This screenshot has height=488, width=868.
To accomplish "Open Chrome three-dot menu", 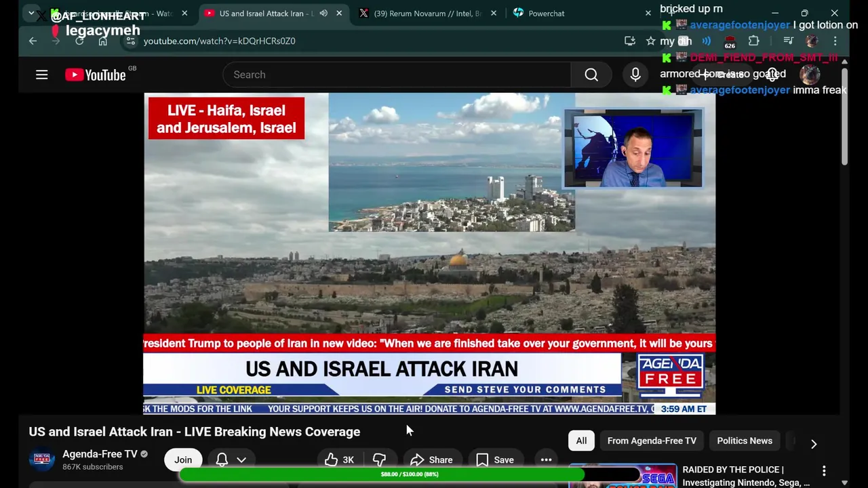I will click(x=835, y=41).
